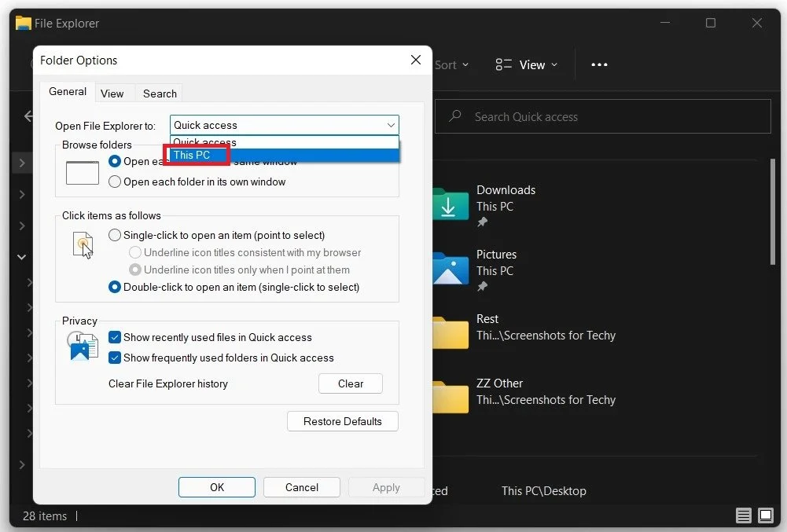Viewport: 787px width, 532px height.
Task: Click the File Explorer icon in the title bar
Action: tap(22, 23)
